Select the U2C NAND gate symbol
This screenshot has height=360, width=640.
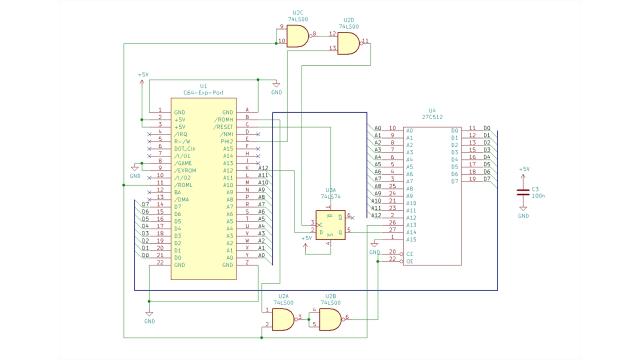coord(298,36)
